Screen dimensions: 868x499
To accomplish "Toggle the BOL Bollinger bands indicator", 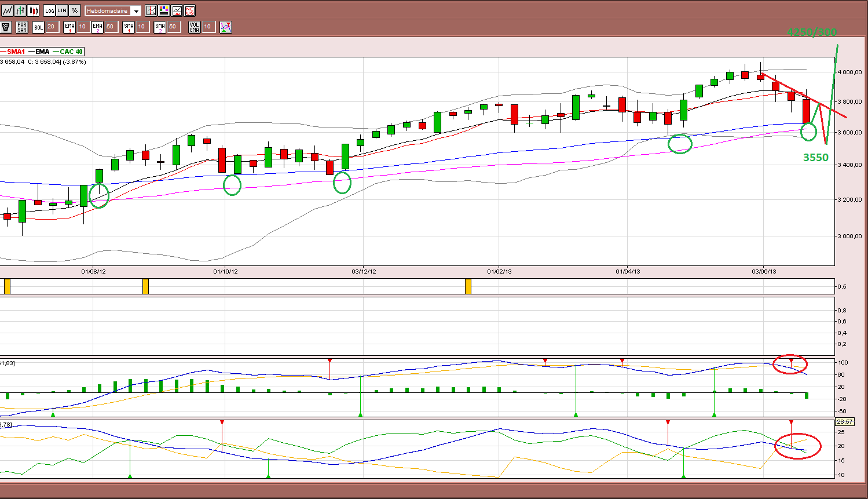I will (x=38, y=27).
